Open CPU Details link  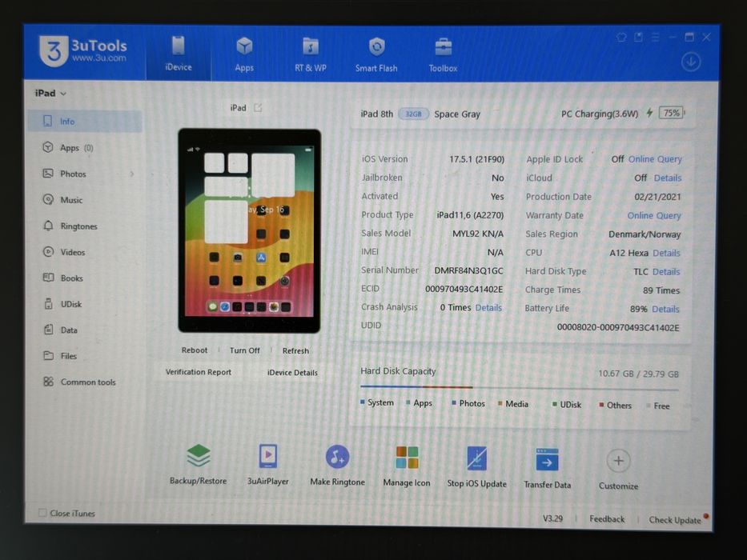[666, 253]
